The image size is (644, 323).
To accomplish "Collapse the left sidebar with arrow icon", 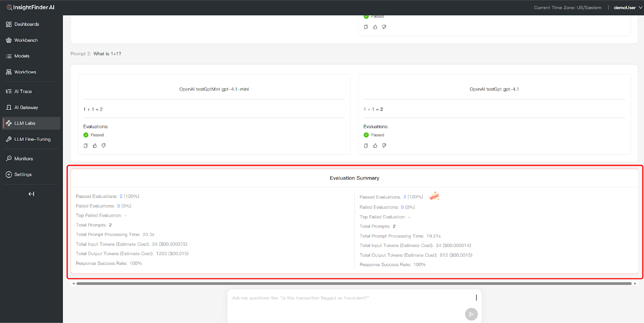I will pyautogui.click(x=31, y=194).
